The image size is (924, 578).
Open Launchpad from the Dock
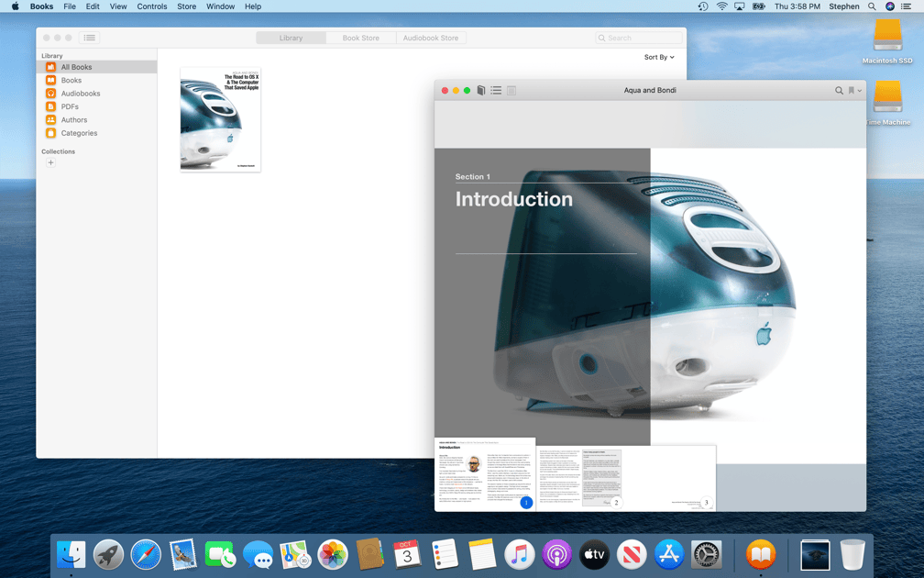point(108,555)
